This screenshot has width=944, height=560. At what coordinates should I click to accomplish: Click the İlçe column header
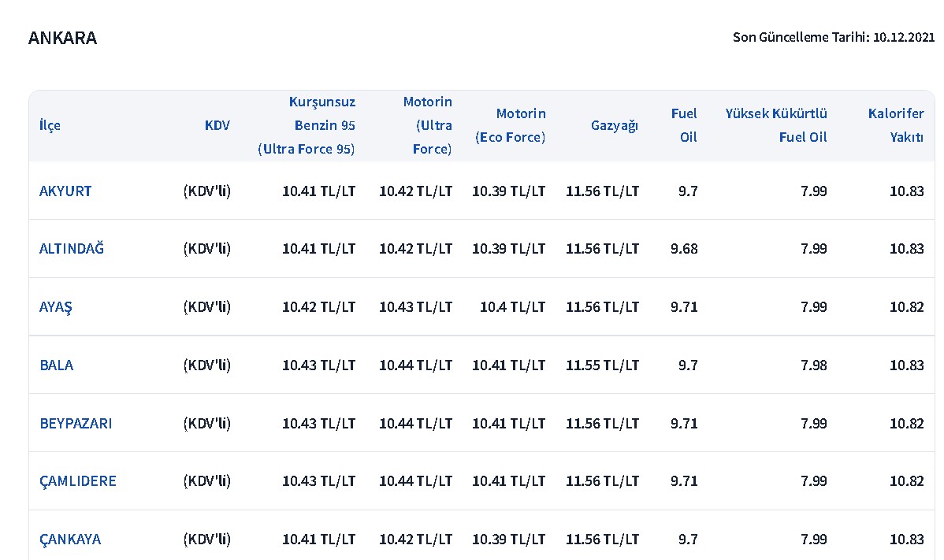pos(50,126)
